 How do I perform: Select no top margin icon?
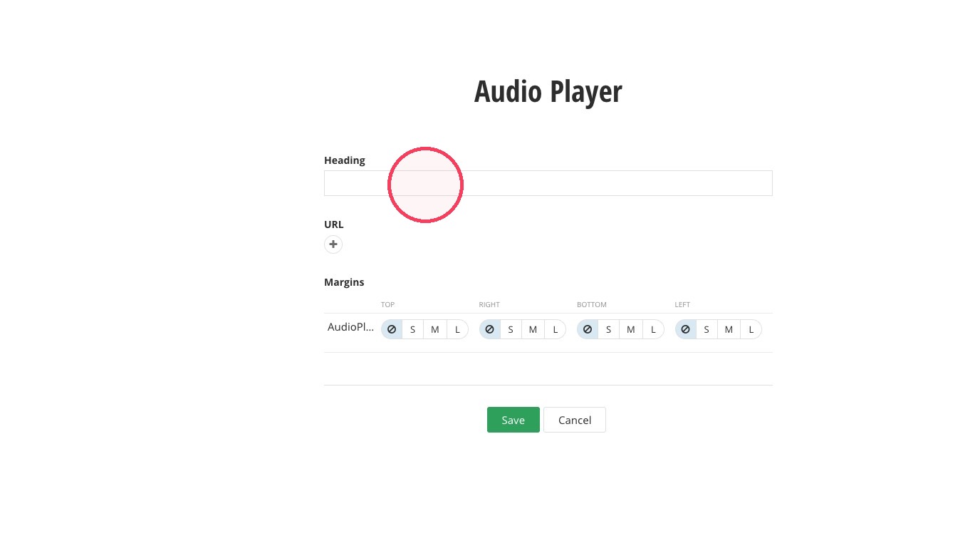392,329
